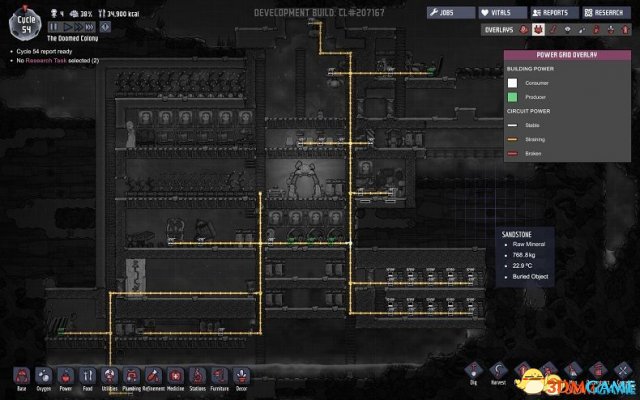The width and height of the screenshot is (640, 400).
Task: Set game to double fast-forward speed
Action: (x=78, y=27)
